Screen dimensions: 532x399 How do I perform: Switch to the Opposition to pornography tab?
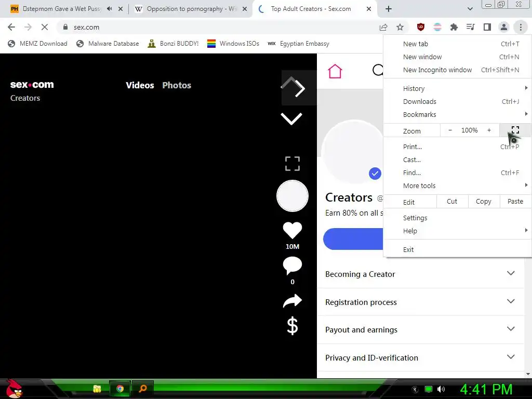click(191, 9)
